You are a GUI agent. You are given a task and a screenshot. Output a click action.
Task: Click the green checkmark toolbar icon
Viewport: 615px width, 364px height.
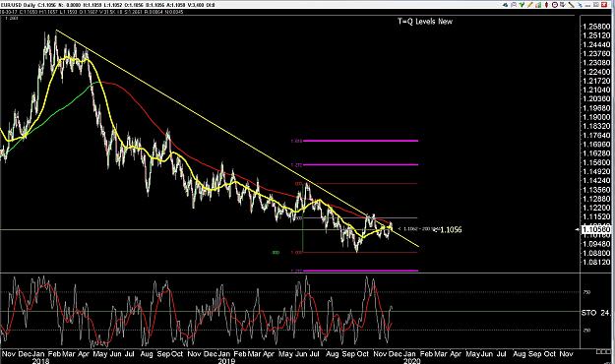coord(523,5)
